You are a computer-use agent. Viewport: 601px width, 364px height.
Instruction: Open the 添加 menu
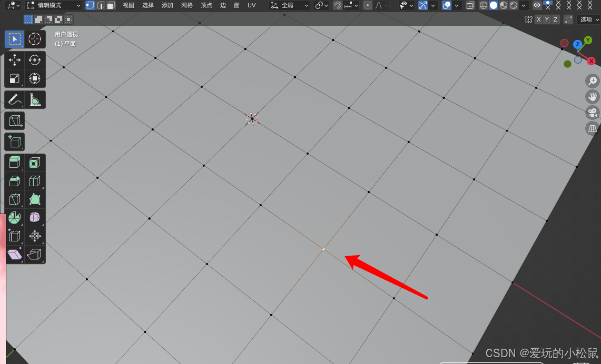pos(167,5)
